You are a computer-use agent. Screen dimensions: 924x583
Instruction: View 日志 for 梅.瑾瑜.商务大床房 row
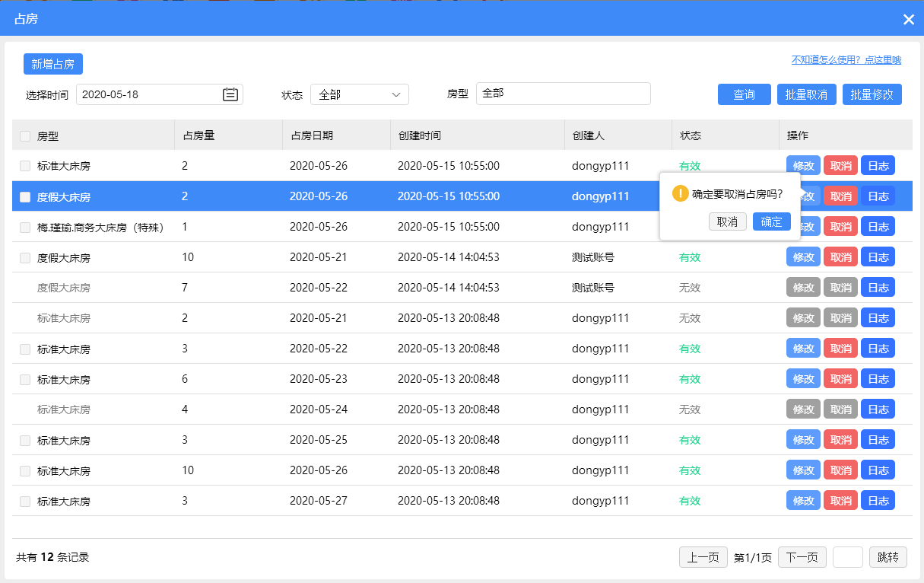pos(878,226)
